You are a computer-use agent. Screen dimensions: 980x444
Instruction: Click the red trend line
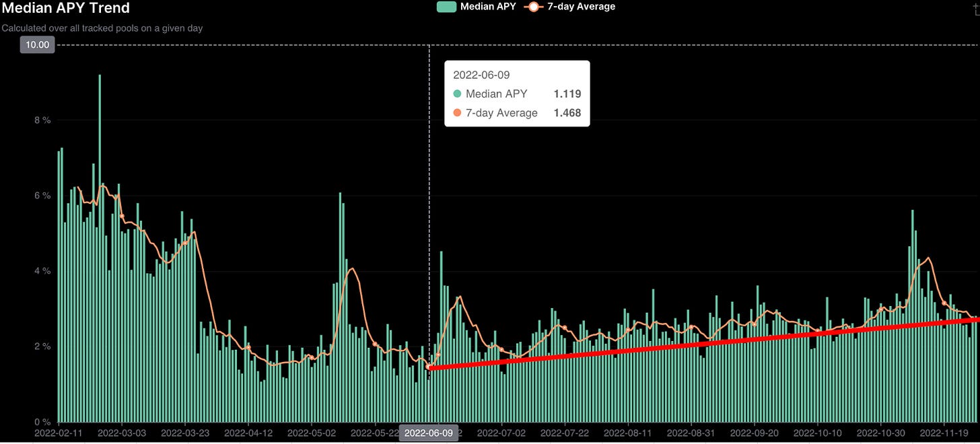pos(700,344)
